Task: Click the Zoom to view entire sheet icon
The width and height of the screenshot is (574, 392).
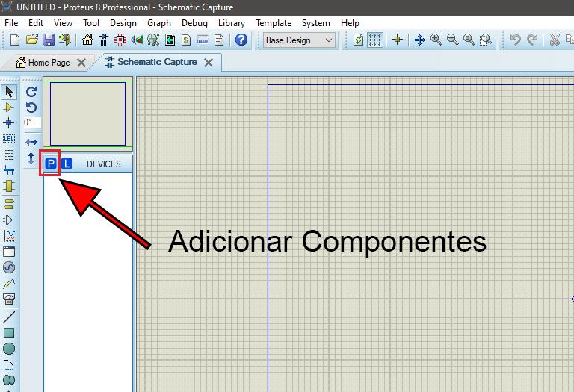Action: point(469,40)
